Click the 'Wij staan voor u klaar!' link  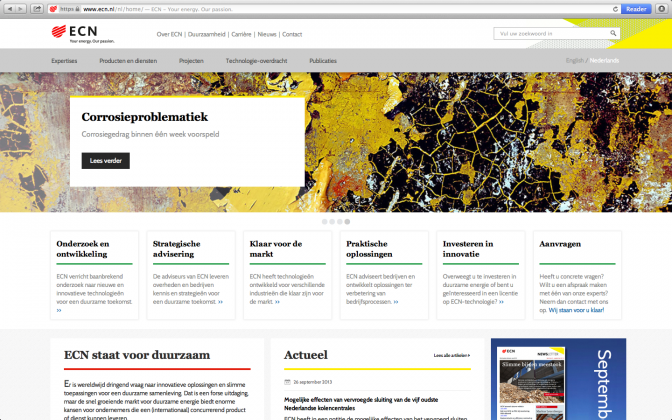pyautogui.click(x=576, y=310)
